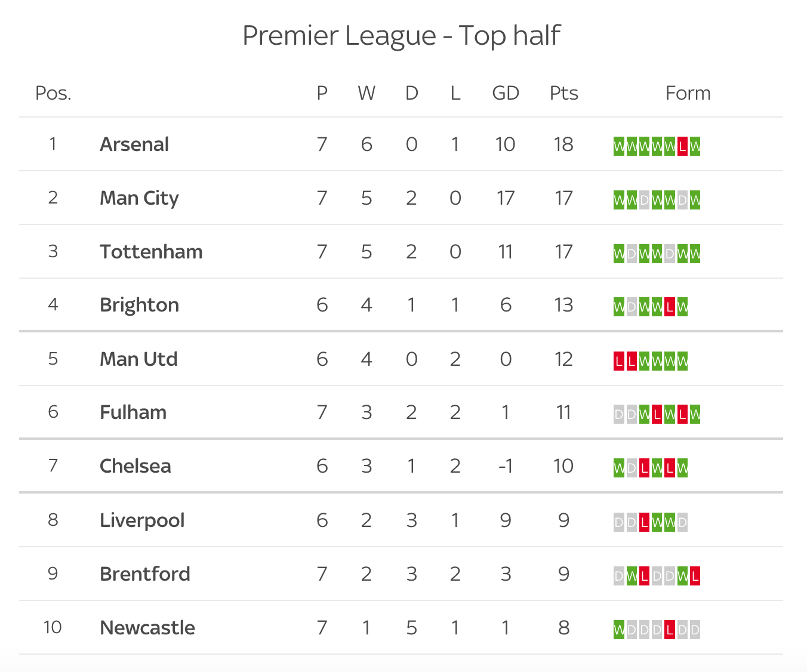The image size is (807, 672).
Task: Click Arsenal's red loss form badge
Action: [x=682, y=146]
